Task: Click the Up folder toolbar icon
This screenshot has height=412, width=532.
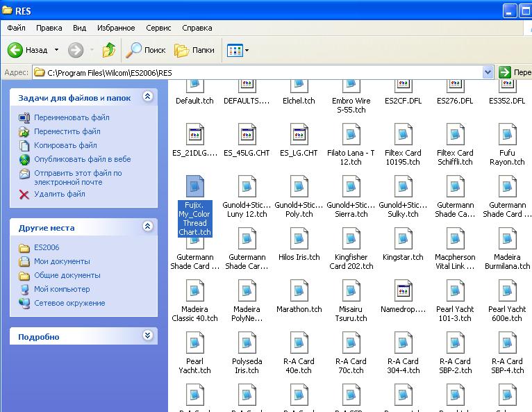Action: (x=109, y=50)
